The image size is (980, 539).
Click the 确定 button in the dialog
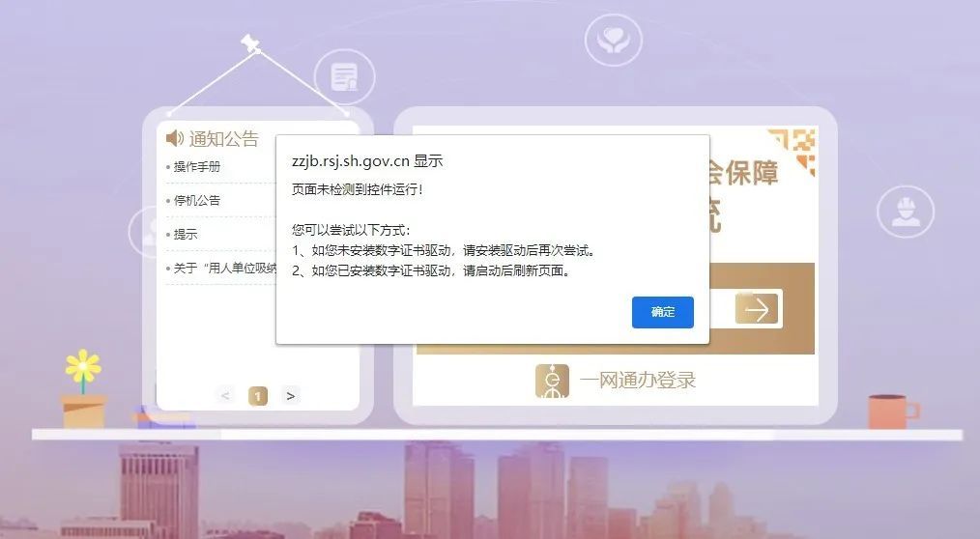[662, 312]
